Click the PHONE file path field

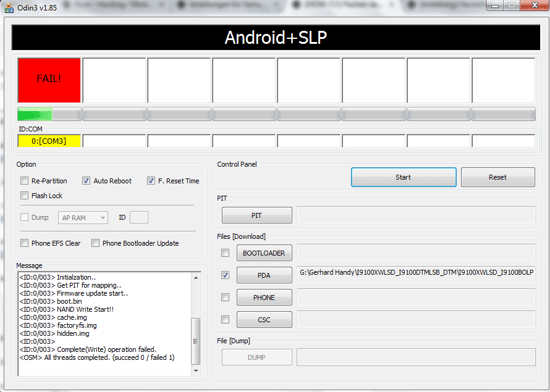click(x=416, y=298)
